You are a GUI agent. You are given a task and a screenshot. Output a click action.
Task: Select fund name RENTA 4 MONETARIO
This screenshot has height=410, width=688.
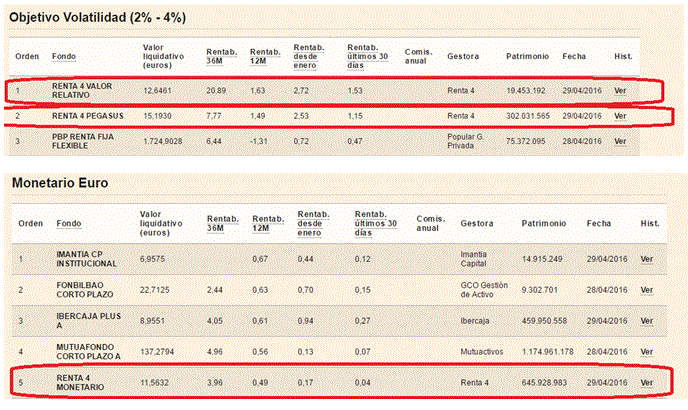click(x=80, y=383)
